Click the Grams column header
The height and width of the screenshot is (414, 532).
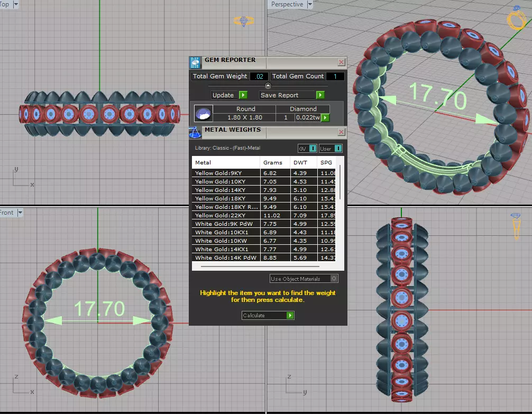pos(275,162)
